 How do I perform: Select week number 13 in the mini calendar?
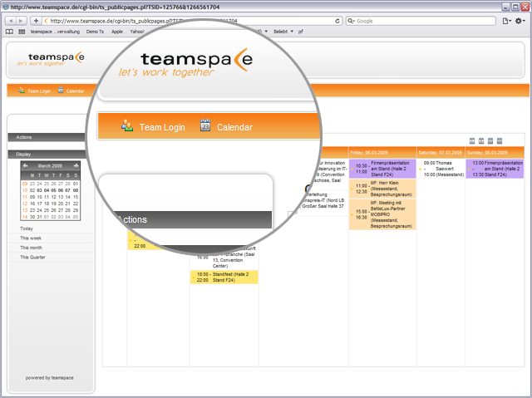pos(25,210)
